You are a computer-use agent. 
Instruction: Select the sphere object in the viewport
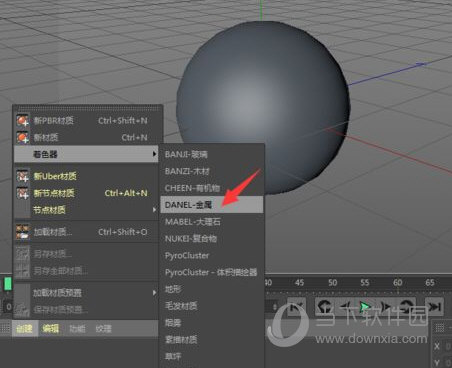click(x=263, y=108)
